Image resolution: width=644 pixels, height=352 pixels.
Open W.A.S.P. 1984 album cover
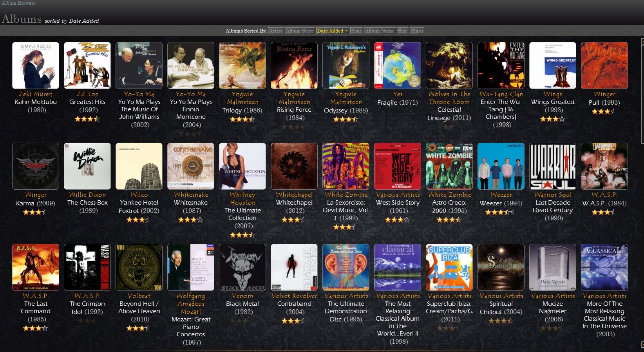pos(604,166)
